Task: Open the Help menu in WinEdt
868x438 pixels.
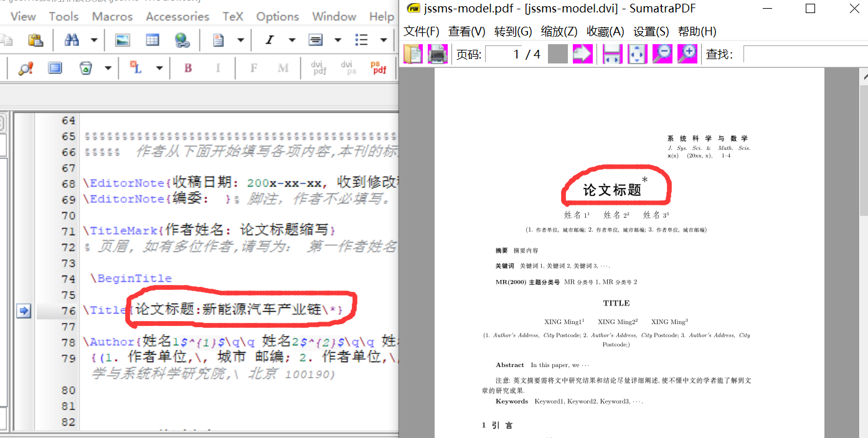Action: pos(382,17)
